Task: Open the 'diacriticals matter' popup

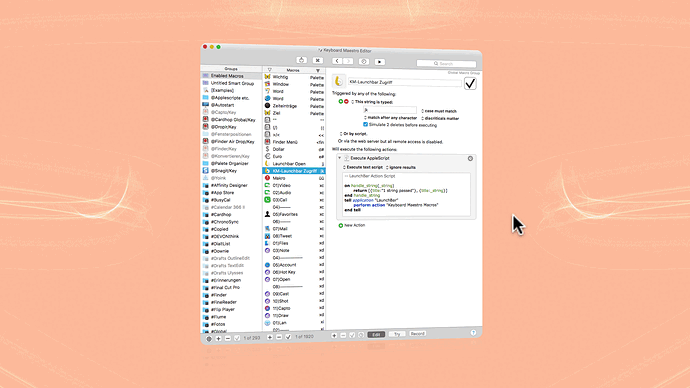Action: (440, 118)
